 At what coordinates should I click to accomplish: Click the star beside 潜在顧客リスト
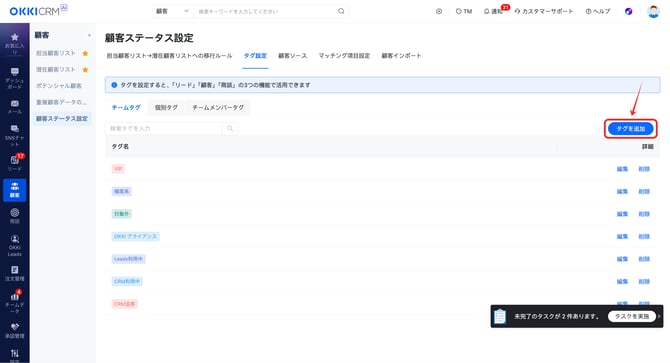[x=85, y=70]
